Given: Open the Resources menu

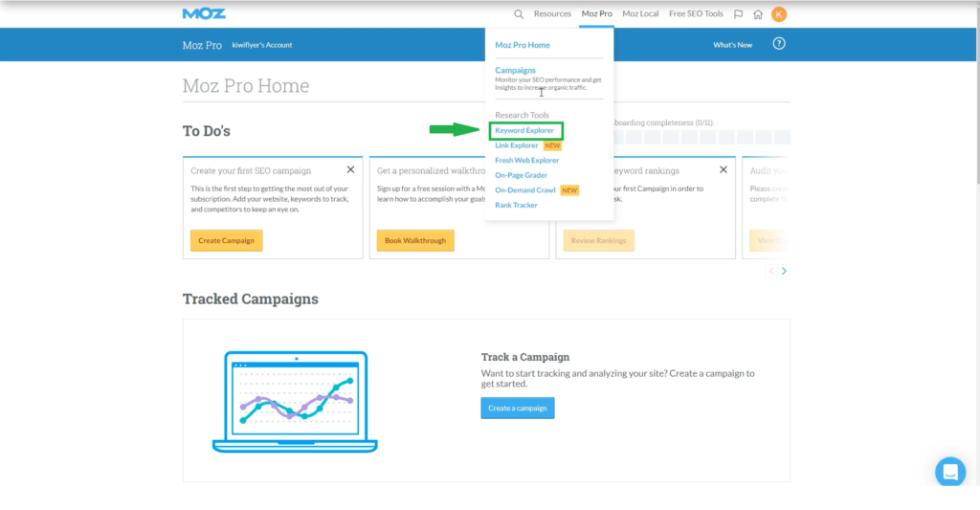Looking at the screenshot, I should 552,13.
